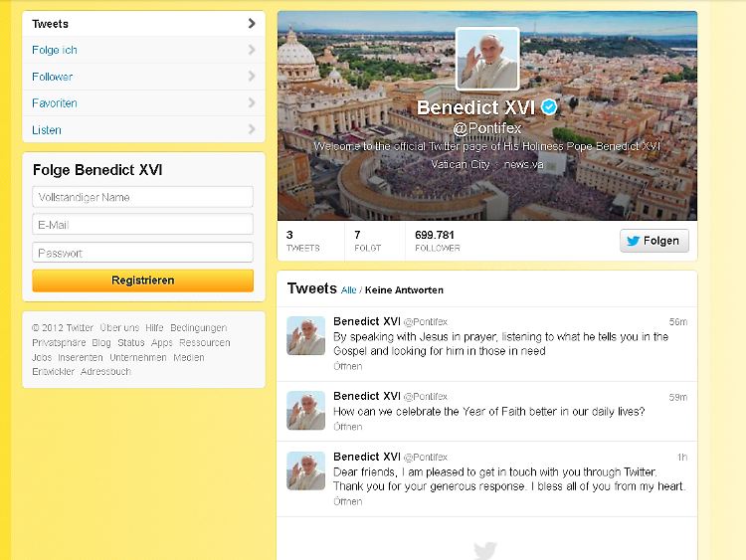Click the Benedict XVI profile name heading

(475, 107)
